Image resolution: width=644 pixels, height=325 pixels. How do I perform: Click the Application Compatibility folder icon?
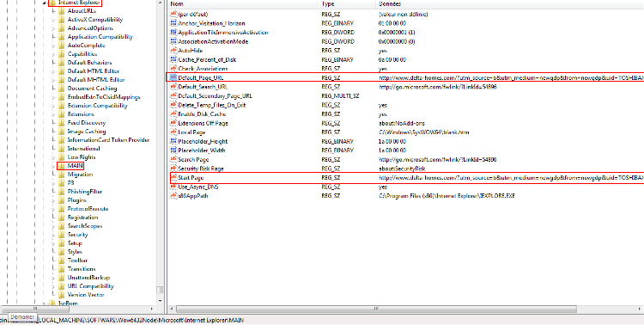tap(61, 37)
